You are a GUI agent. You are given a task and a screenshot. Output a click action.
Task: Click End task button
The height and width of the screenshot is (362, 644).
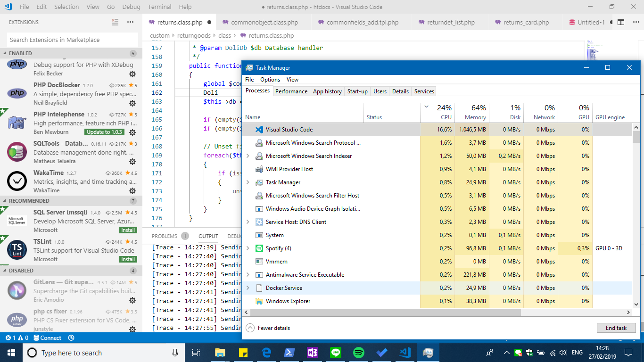click(616, 328)
